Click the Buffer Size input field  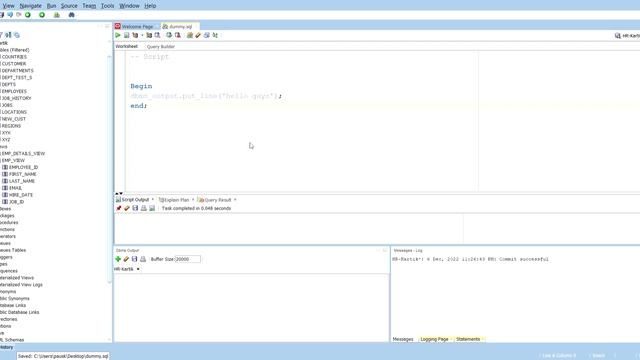pyautogui.click(x=188, y=259)
